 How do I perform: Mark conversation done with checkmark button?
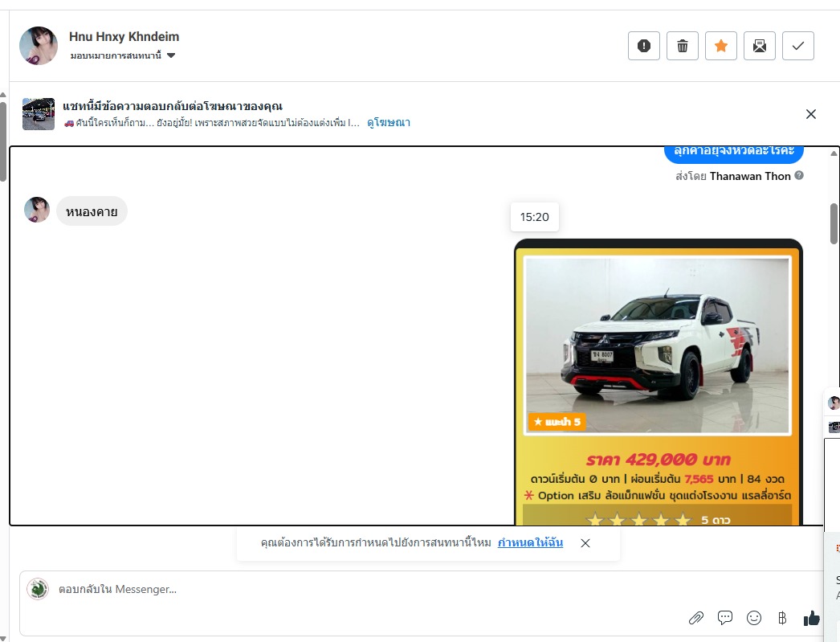coord(797,46)
